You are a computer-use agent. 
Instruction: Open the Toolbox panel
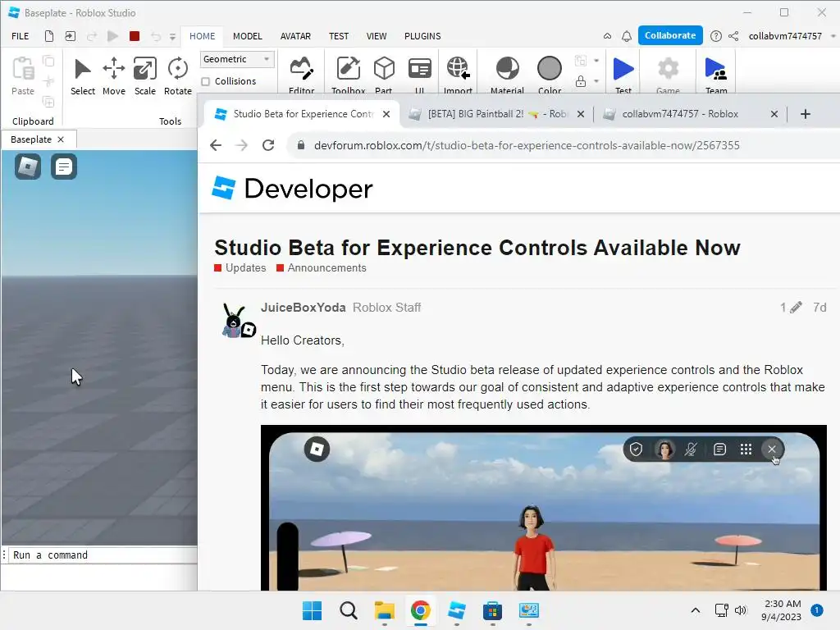point(348,75)
